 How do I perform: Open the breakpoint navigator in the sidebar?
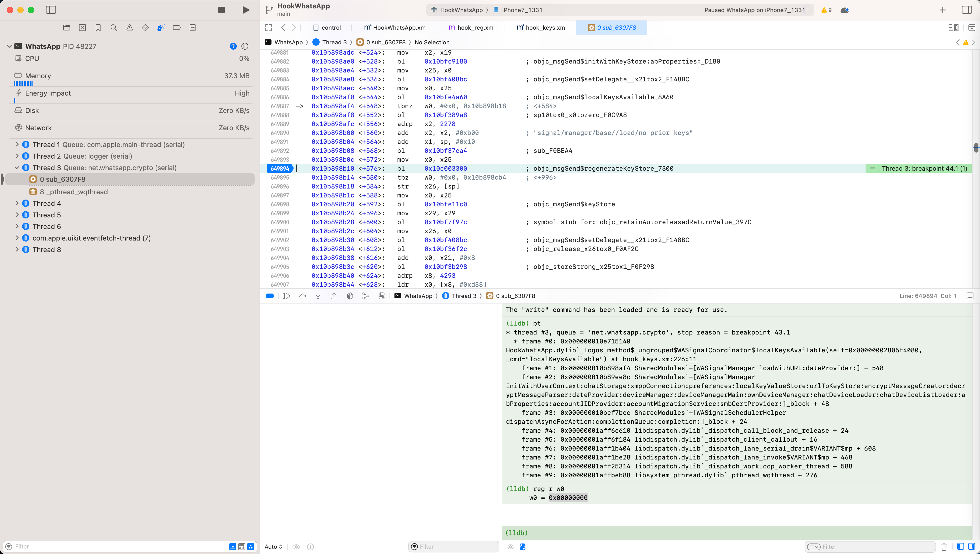click(x=177, y=27)
